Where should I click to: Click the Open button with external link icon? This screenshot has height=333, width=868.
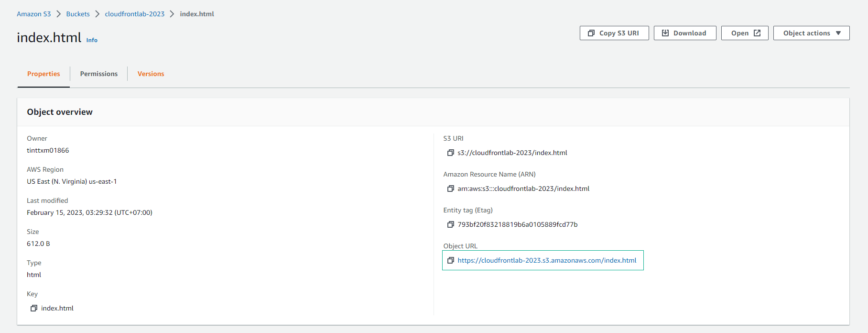pyautogui.click(x=745, y=33)
